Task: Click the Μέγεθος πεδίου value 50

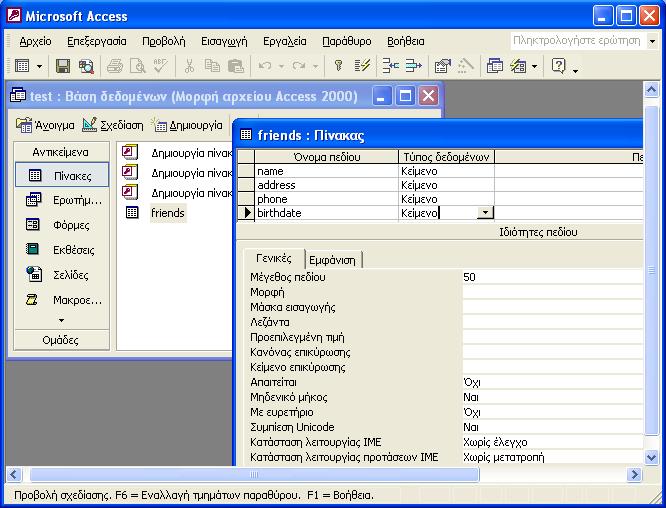Action: click(x=552, y=277)
